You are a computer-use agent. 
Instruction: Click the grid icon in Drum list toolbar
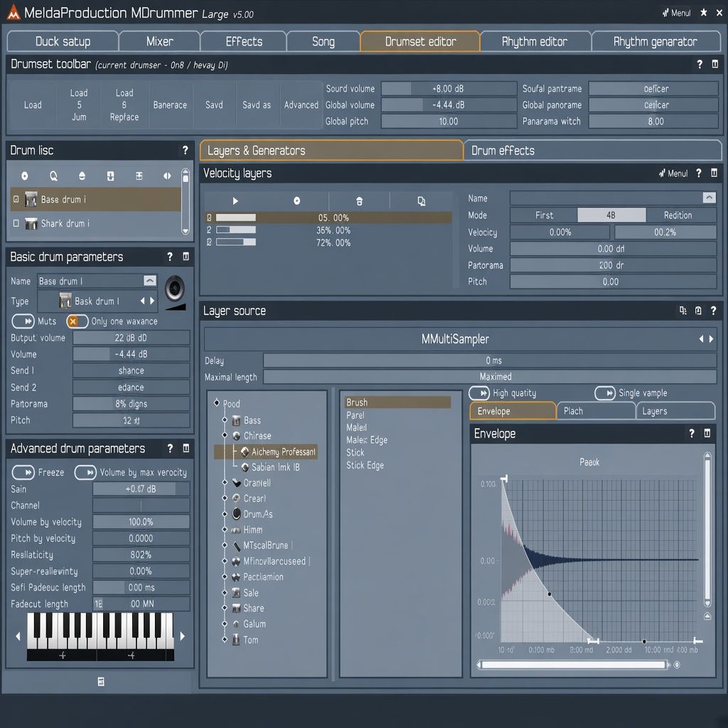(139, 176)
